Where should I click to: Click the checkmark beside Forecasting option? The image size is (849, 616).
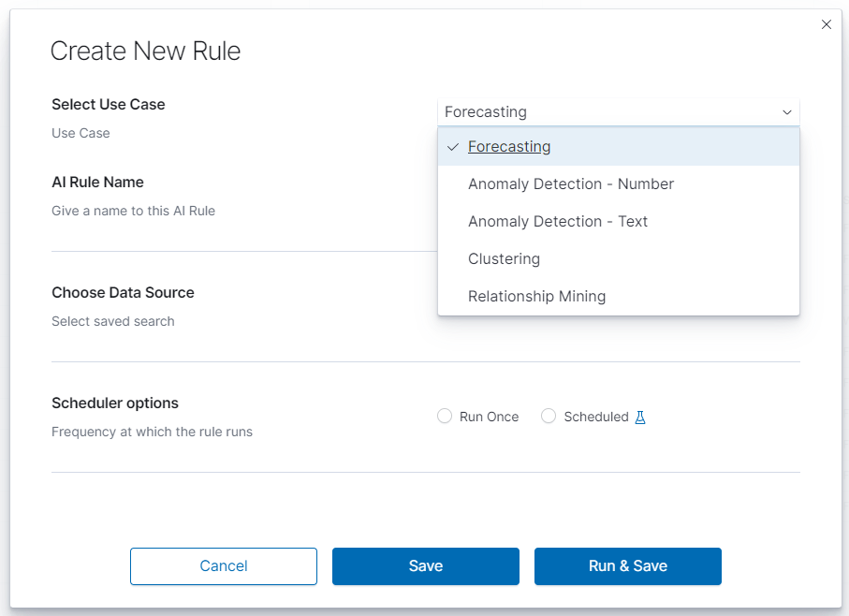tap(453, 147)
